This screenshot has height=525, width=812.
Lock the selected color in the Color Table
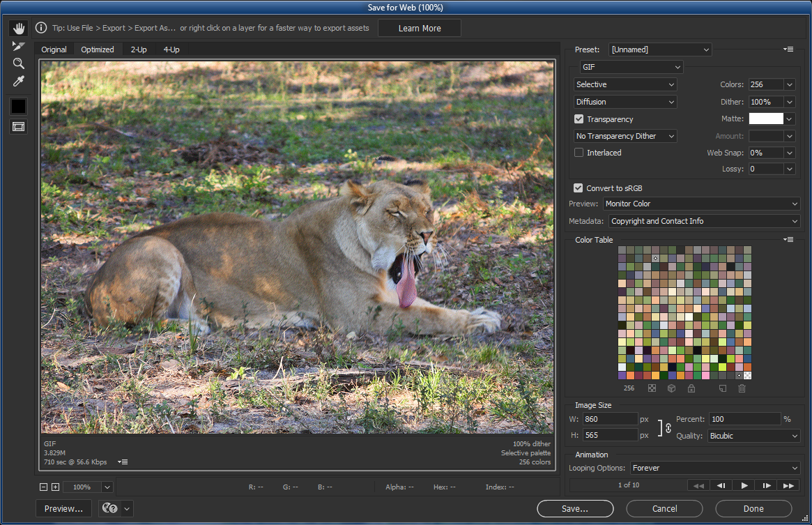tap(691, 388)
